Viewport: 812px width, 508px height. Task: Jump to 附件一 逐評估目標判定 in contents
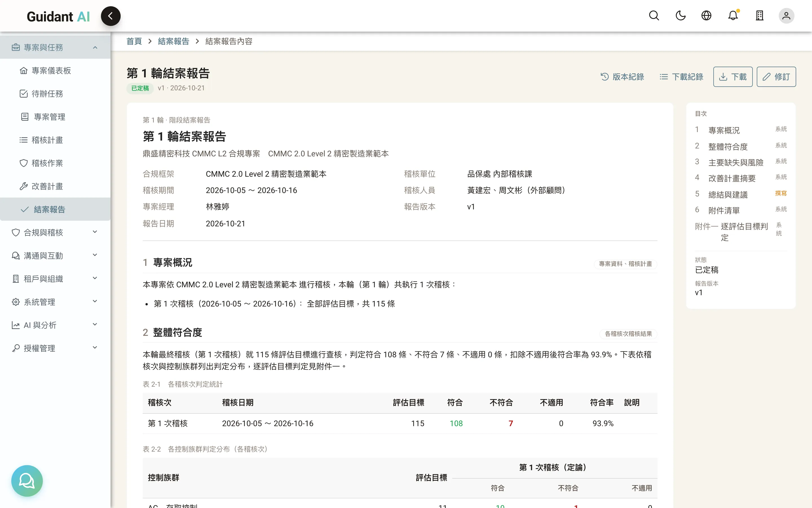[x=741, y=232]
